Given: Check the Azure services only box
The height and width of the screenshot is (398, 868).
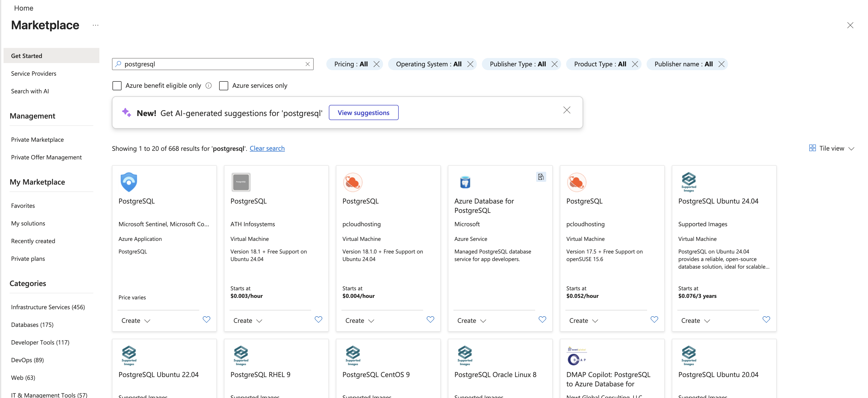Looking at the screenshot, I should click(x=223, y=86).
